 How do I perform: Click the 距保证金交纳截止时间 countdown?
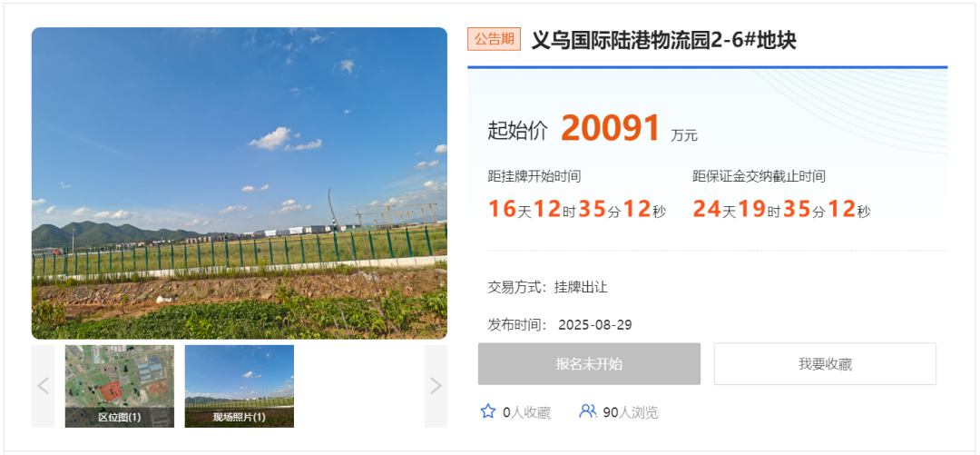point(781,210)
